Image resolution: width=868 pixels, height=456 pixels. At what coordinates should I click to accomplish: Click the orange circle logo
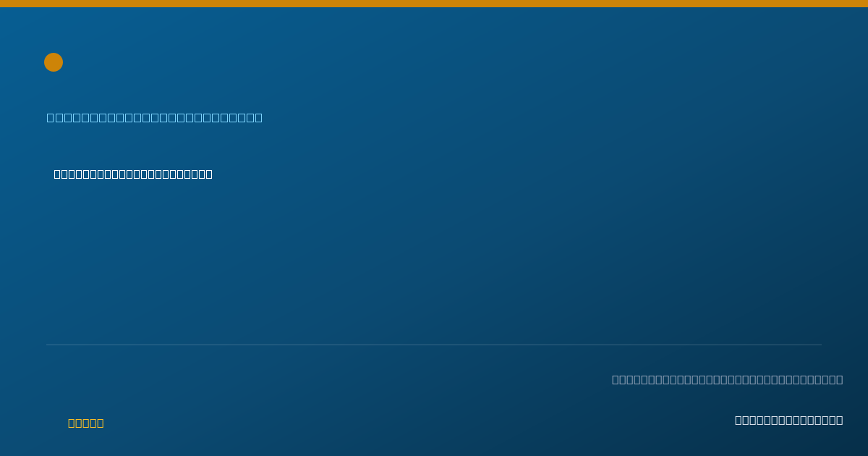tap(54, 62)
